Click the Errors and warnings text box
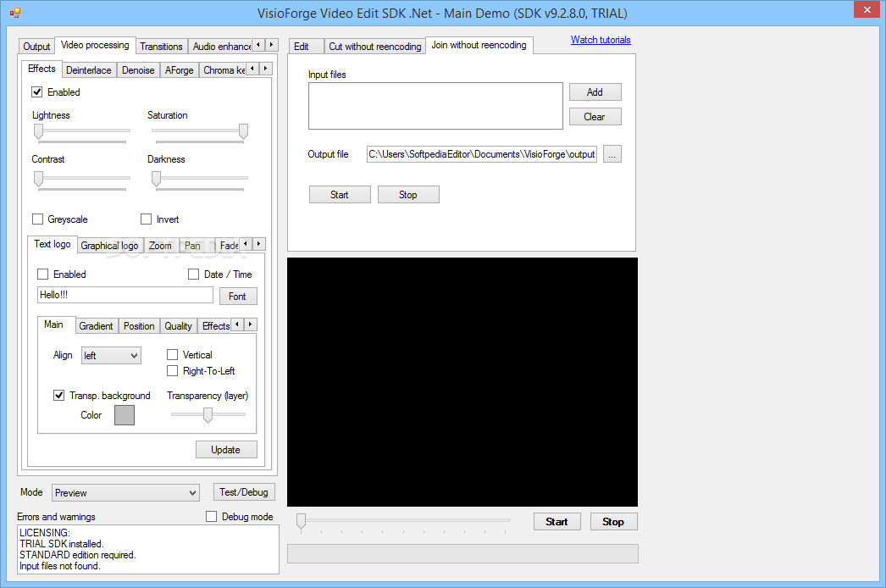This screenshot has width=886, height=588. (x=148, y=550)
